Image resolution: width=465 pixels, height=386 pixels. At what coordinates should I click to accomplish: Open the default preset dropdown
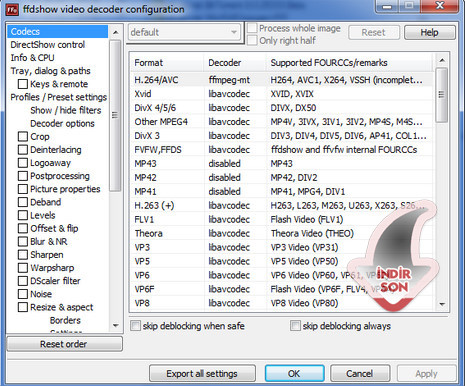click(x=184, y=32)
